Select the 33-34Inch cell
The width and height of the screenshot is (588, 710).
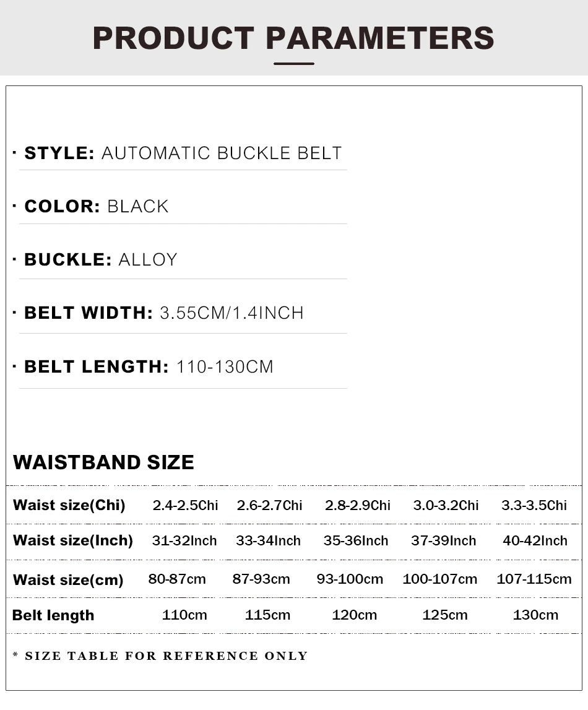pos(269,540)
